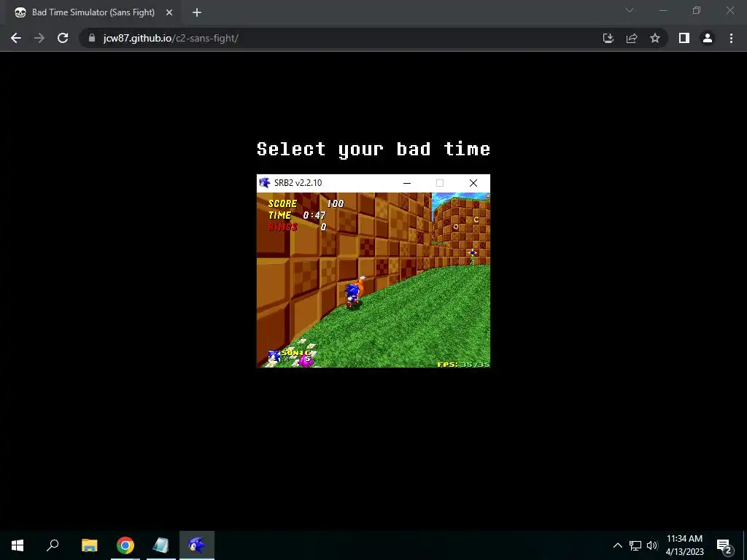
Task: Open the notepad-like app in the taskbar
Action: (x=161, y=545)
